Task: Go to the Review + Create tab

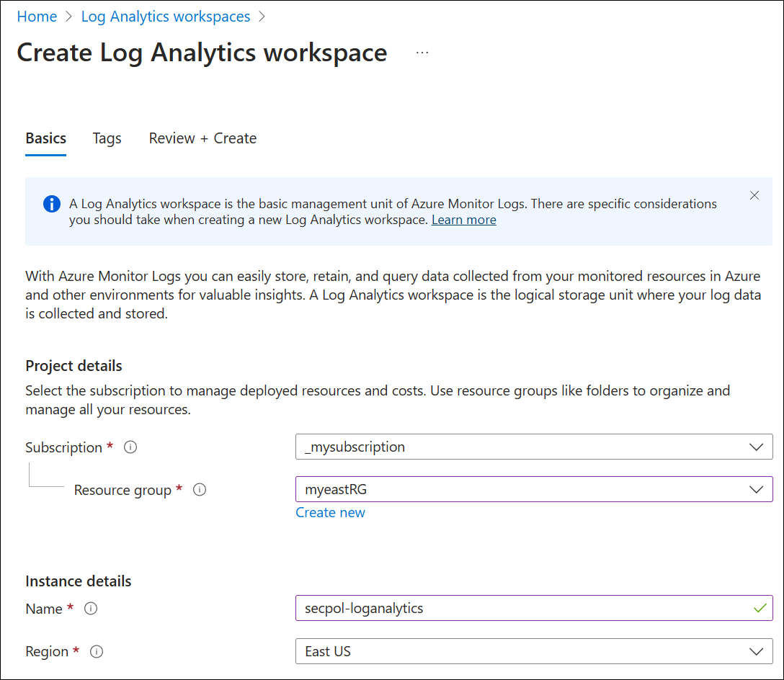Action: pos(202,138)
